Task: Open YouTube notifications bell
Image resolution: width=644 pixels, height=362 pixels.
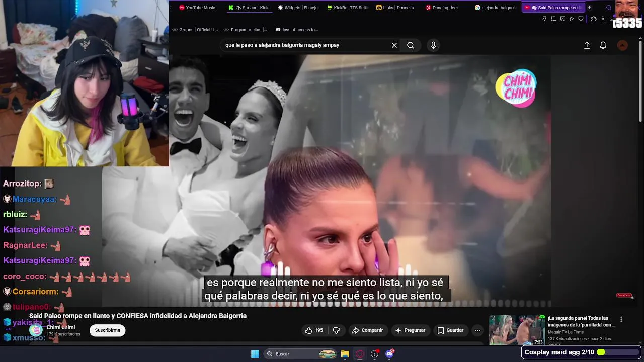Action: coord(603,45)
